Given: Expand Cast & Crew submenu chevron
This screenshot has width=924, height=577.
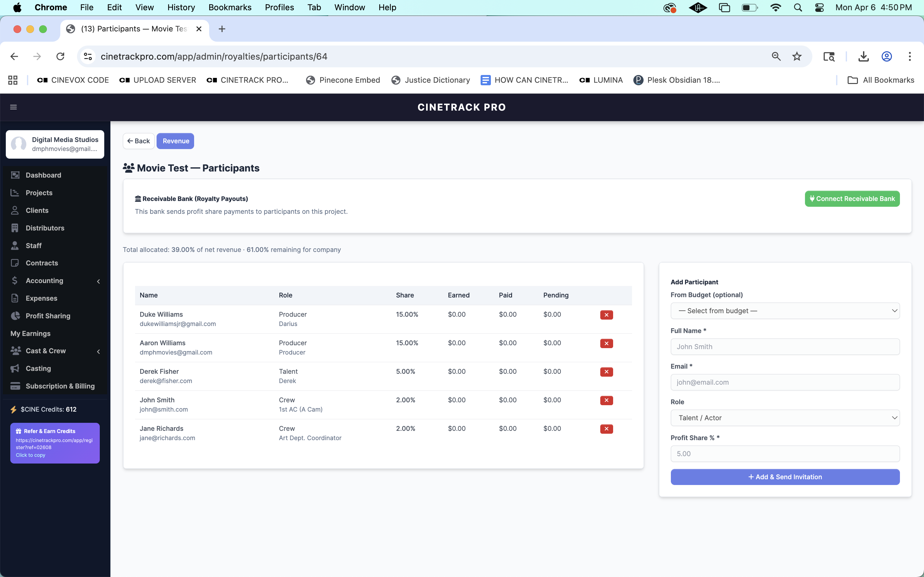Looking at the screenshot, I should [98, 351].
